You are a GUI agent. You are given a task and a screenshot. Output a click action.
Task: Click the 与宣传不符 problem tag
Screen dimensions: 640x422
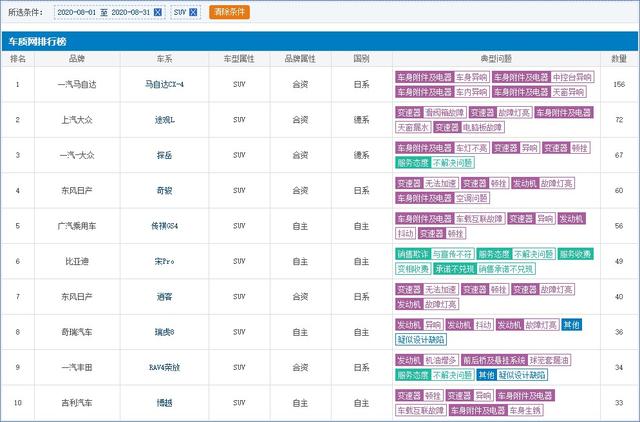point(452,254)
